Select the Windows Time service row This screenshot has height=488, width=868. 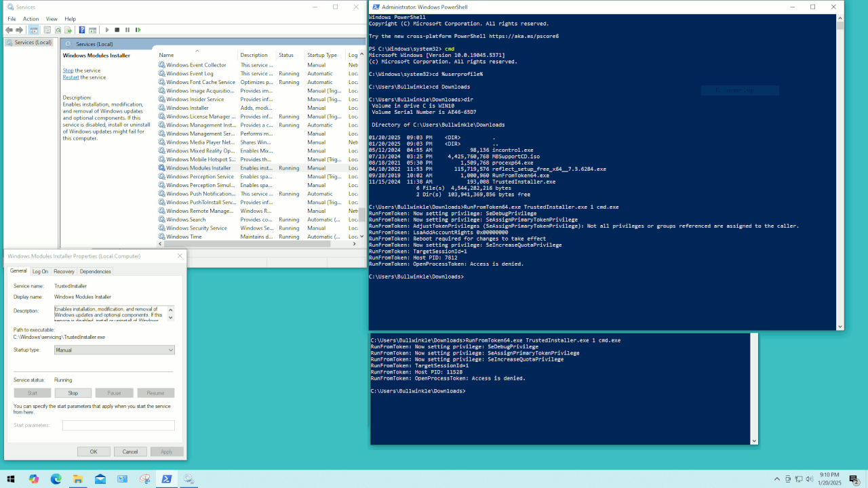tap(258, 237)
